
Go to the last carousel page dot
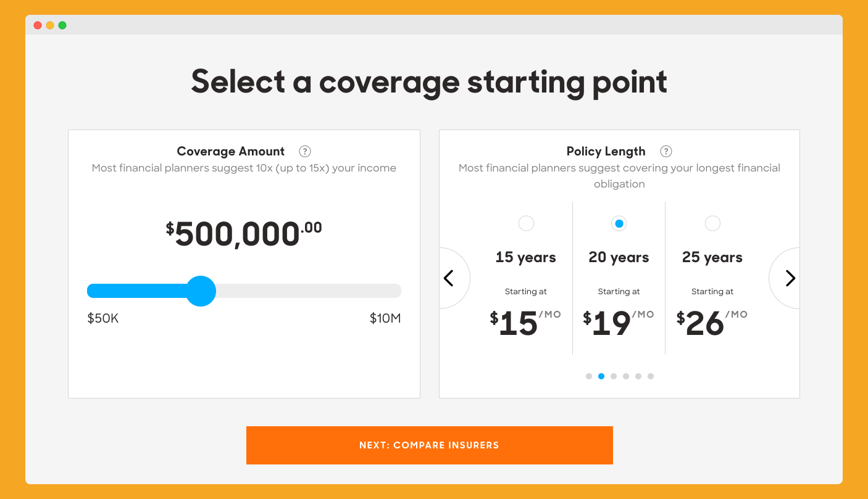pyautogui.click(x=651, y=376)
